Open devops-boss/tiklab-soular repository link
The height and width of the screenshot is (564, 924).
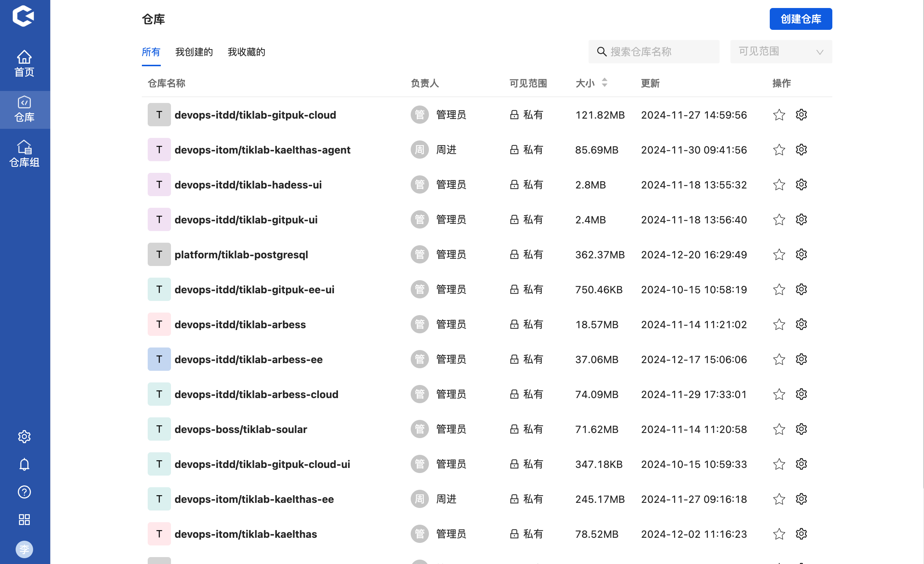[241, 429]
